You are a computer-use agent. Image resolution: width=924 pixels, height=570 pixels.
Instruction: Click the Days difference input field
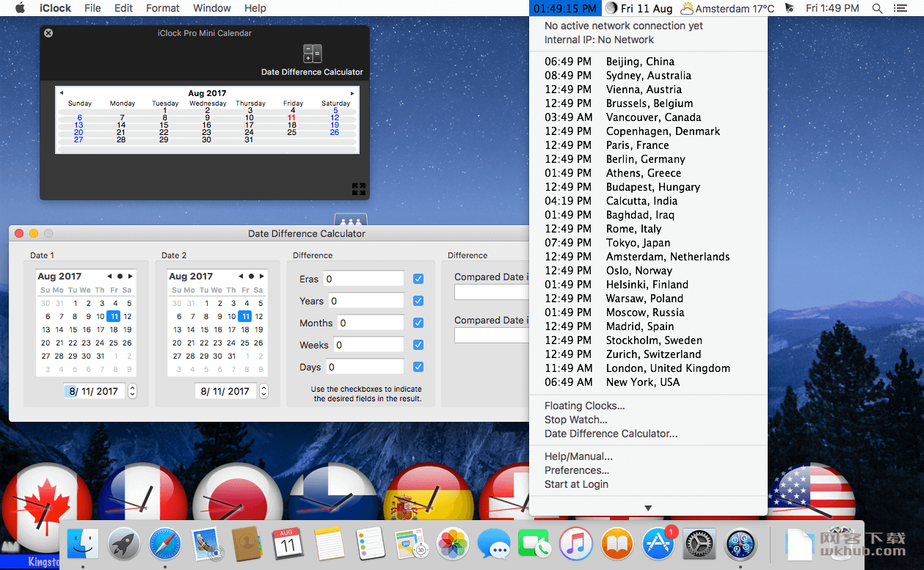point(364,367)
